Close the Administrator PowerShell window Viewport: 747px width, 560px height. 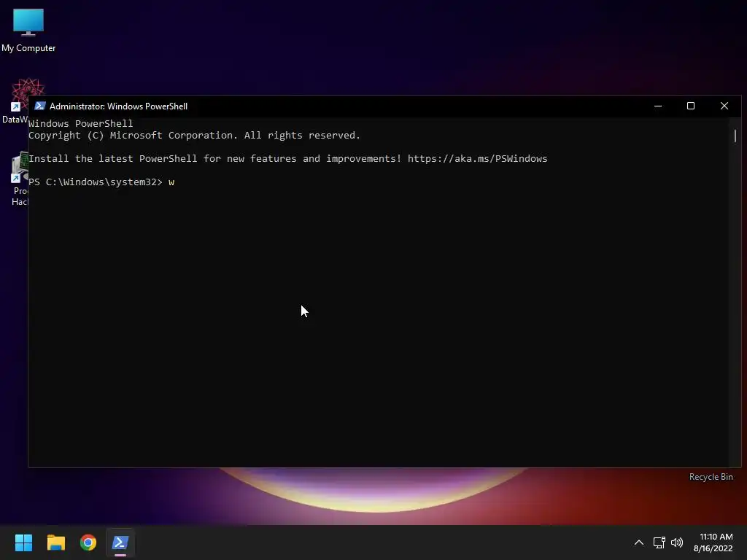724,106
